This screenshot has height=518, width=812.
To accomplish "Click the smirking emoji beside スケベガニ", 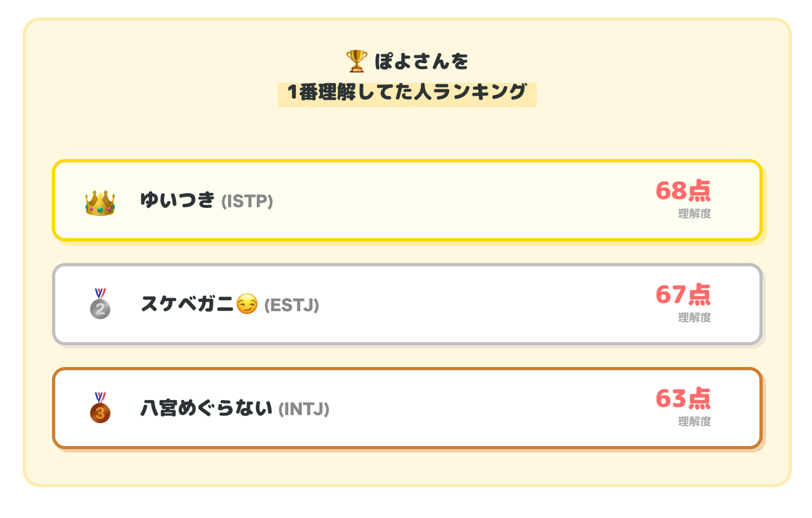I will (x=247, y=304).
